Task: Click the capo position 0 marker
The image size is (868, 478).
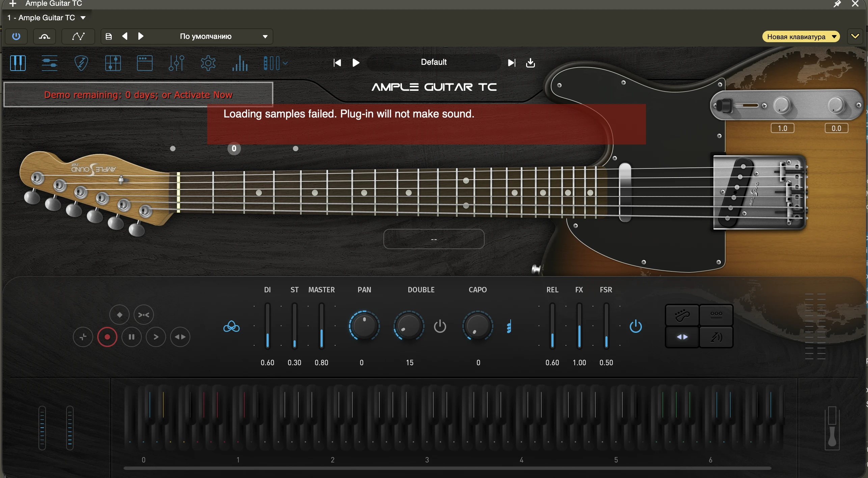Action: [234, 149]
